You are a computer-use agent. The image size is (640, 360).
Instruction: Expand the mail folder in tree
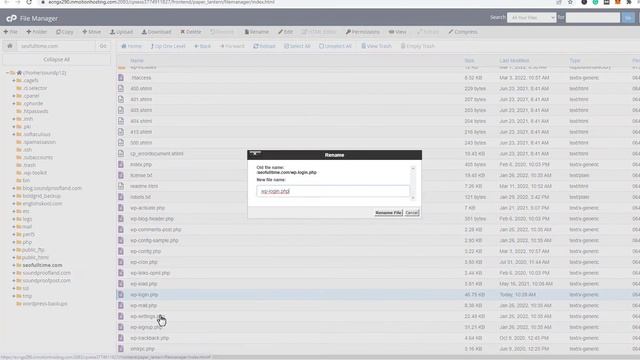point(13,227)
